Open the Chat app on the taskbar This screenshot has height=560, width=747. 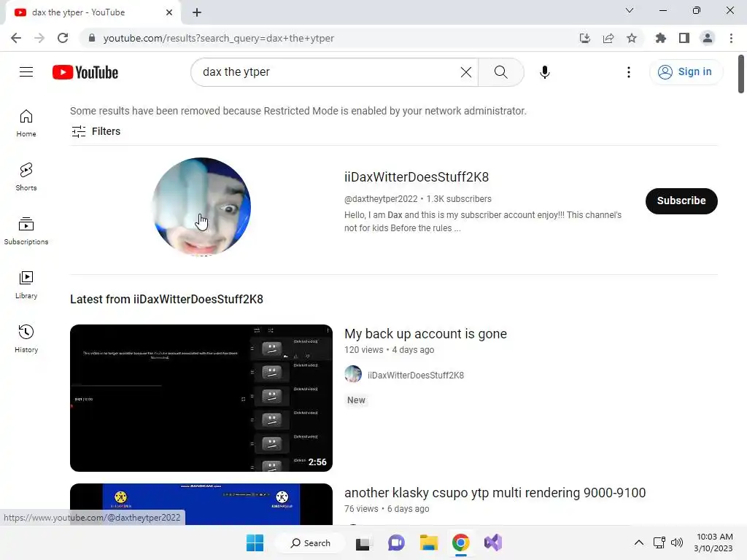396,542
